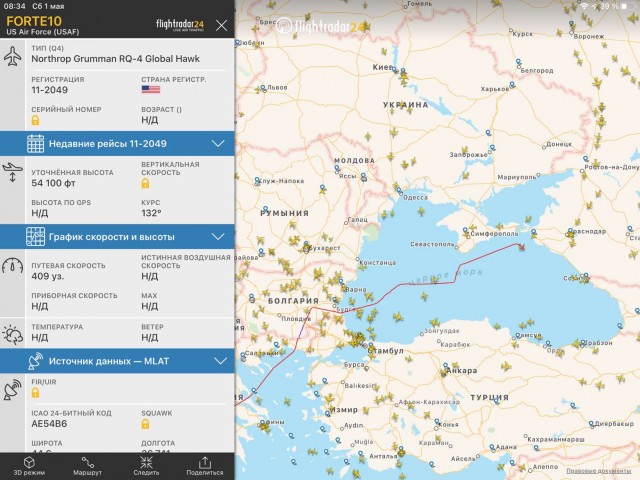Click the status bar clock 08:34
640x480 pixels.
point(15,6)
